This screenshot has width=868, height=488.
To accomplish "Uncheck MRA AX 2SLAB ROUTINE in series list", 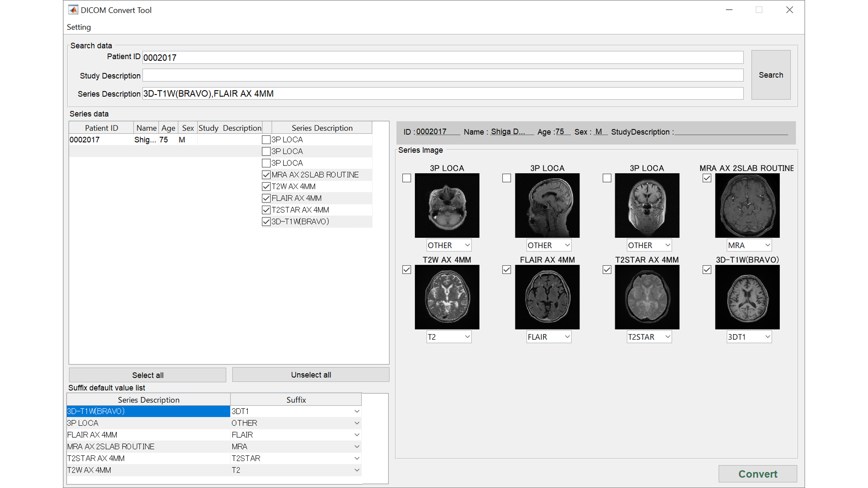I will [x=266, y=175].
